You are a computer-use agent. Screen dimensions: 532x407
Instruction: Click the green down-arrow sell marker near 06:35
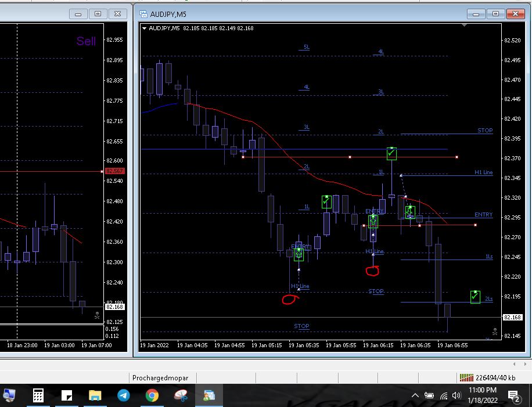point(410,212)
